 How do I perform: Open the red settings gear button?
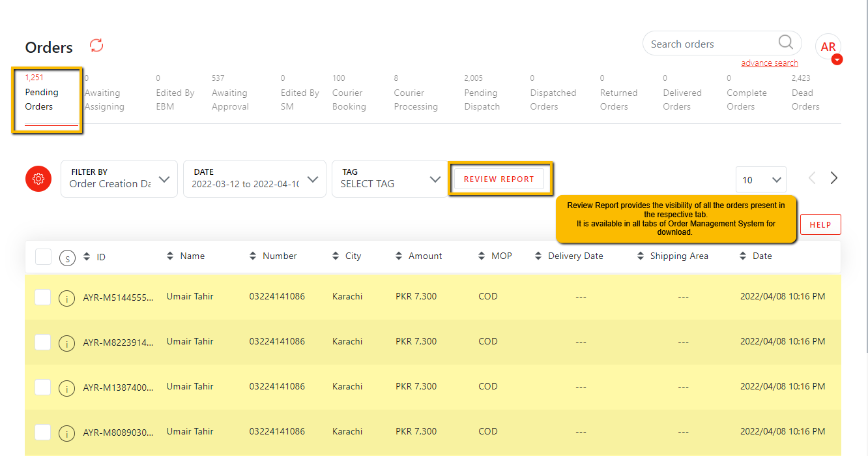tap(38, 179)
